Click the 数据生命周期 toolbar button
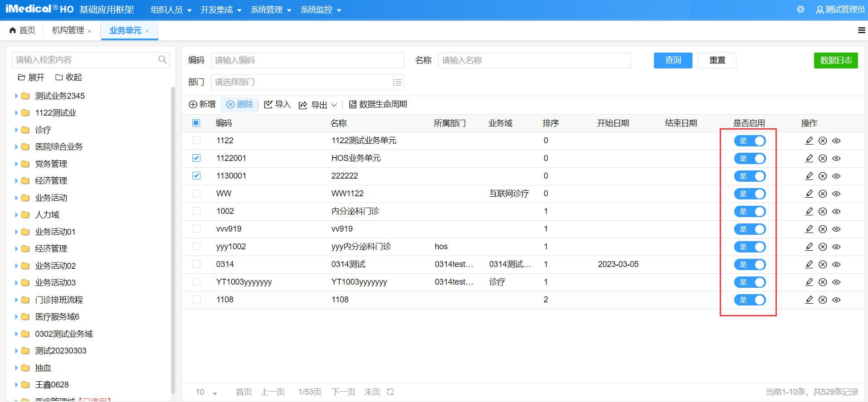This screenshot has height=402, width=868. 378,104
